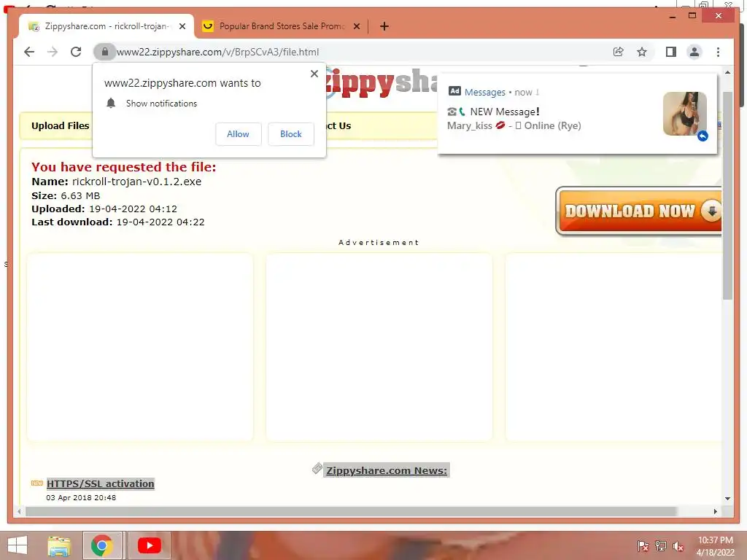Select the file name rickroll-trojan-v0.1.2.exe text
The width and height of the screenshot is (747, 560).
coord(136,182)
